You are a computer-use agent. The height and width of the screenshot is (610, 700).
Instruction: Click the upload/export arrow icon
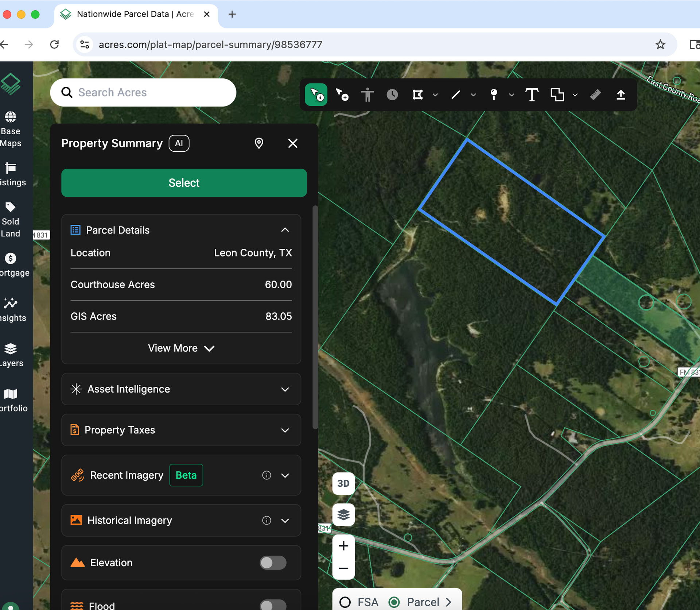pyautogui.click(x=621, y=95)
